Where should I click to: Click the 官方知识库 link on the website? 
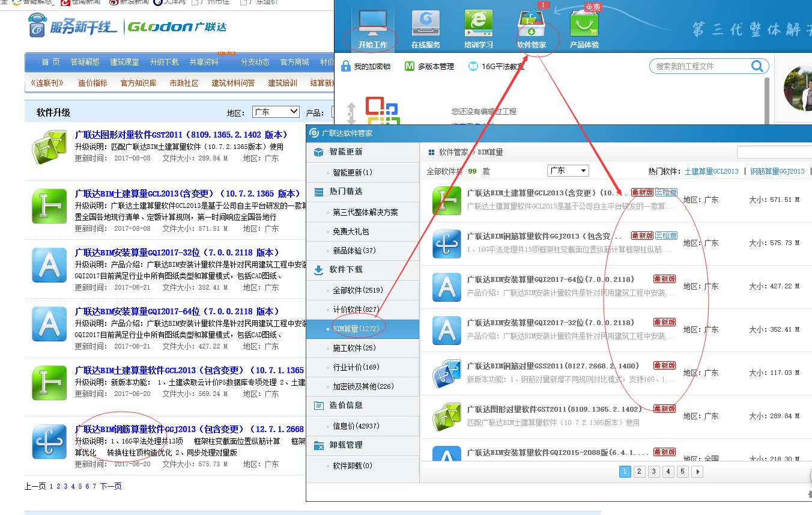(x=138, y=83)
